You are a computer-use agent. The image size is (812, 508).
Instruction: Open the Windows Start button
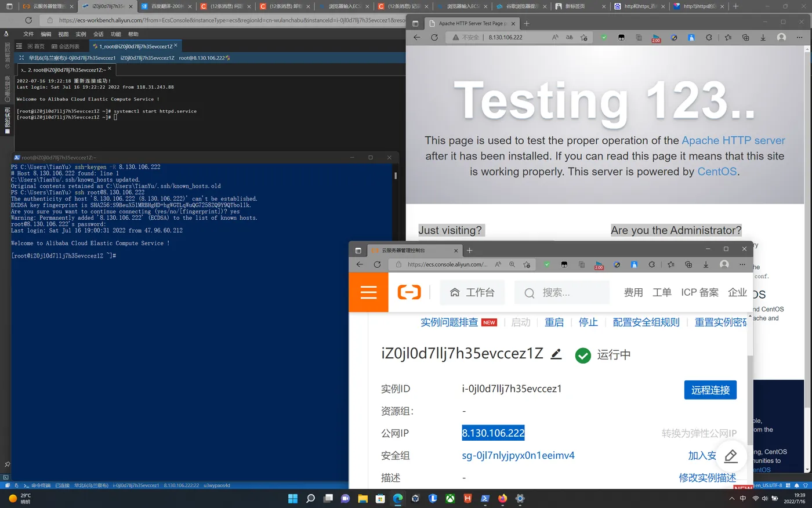click(x=293, y=499)
